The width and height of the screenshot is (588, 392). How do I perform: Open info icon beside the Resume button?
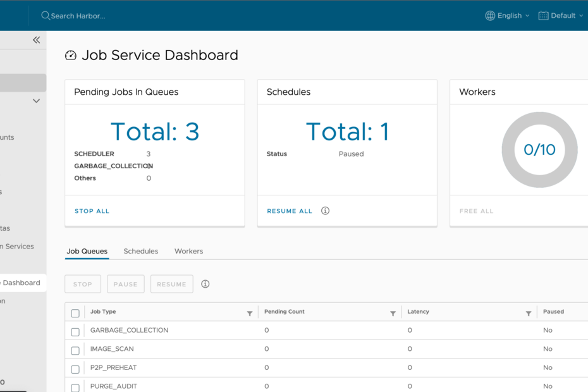pos(205,284)
